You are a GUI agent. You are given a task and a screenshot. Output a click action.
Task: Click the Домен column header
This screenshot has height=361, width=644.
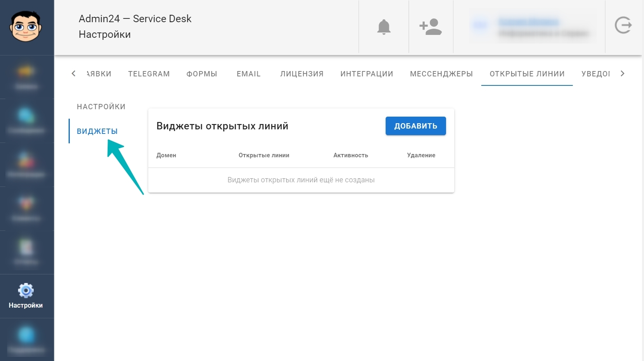tap(166, 155)
